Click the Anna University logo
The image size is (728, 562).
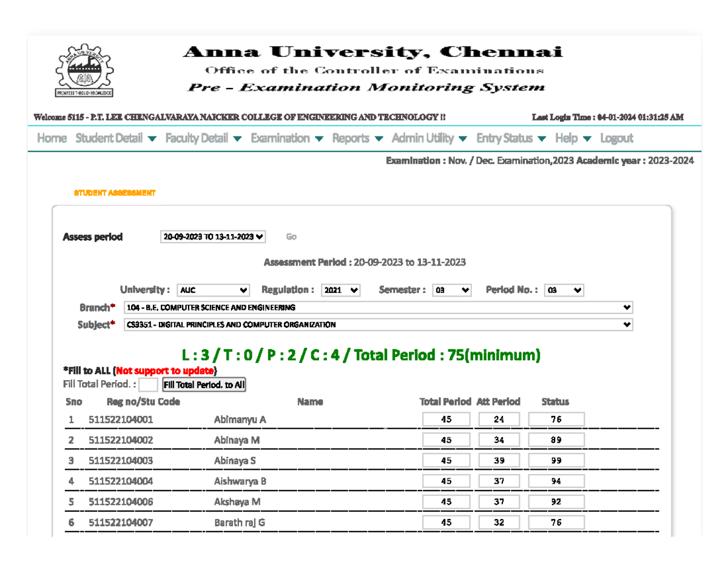coord(86,70)
